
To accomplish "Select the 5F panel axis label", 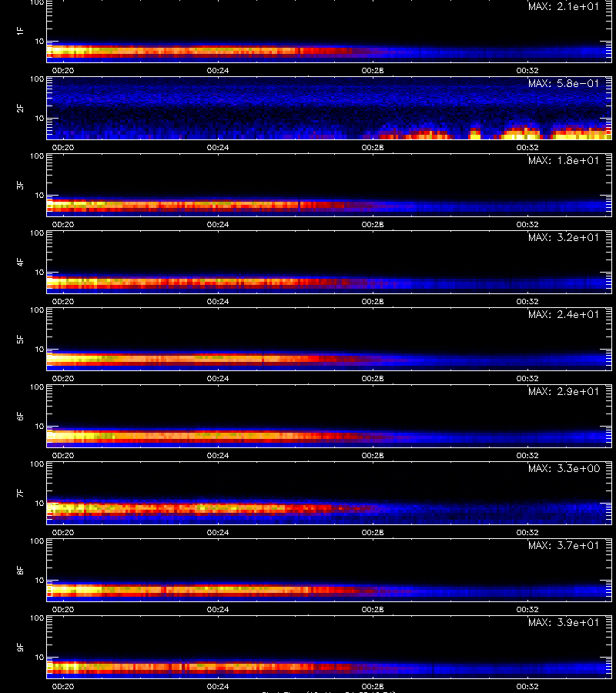I will (20, 339).
